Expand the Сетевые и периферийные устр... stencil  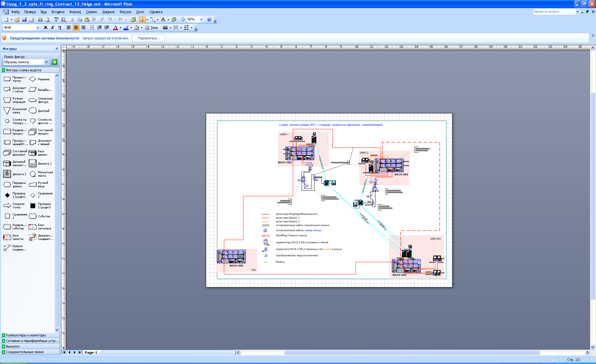(x=30, y=341)
